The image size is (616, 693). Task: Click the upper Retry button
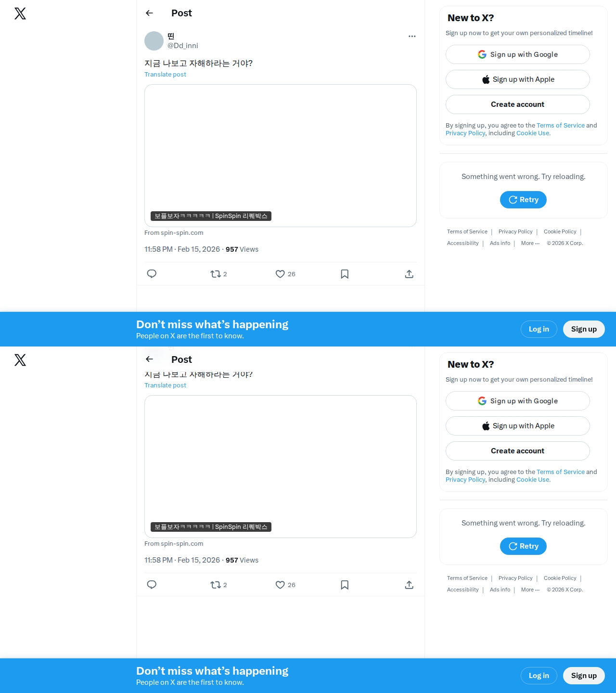(x=523, y=200)
